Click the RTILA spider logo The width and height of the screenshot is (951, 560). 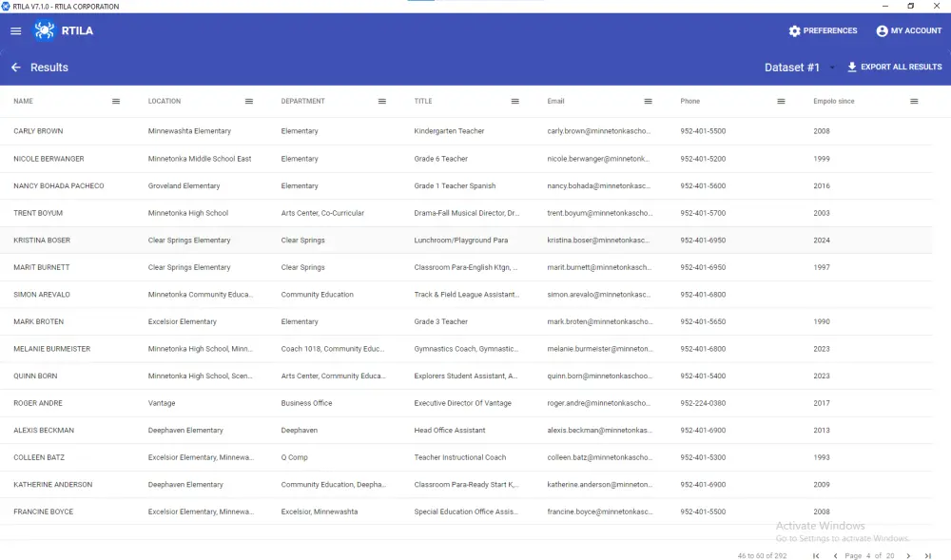click(x=45, y=30)
